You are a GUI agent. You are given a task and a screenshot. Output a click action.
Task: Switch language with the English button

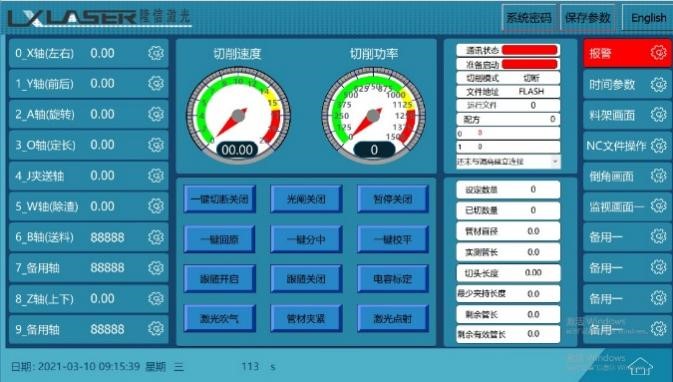pos(648,18)
